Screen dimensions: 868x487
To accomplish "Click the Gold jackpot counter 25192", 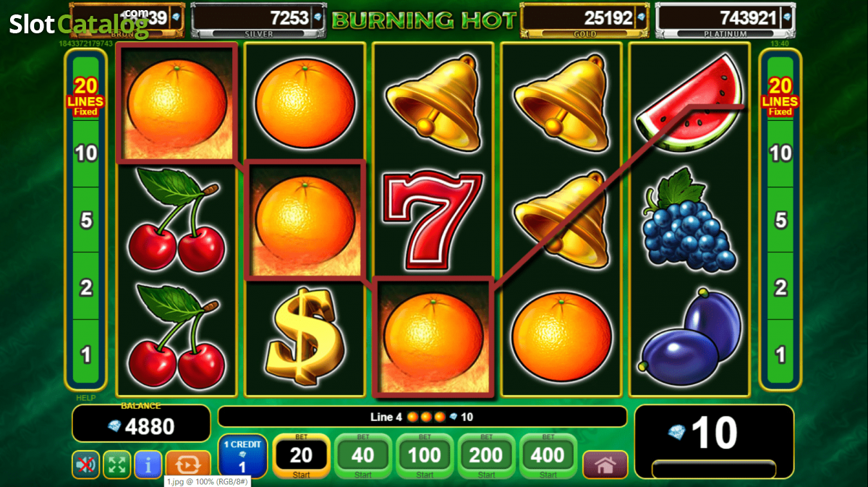I will point(585,20).
